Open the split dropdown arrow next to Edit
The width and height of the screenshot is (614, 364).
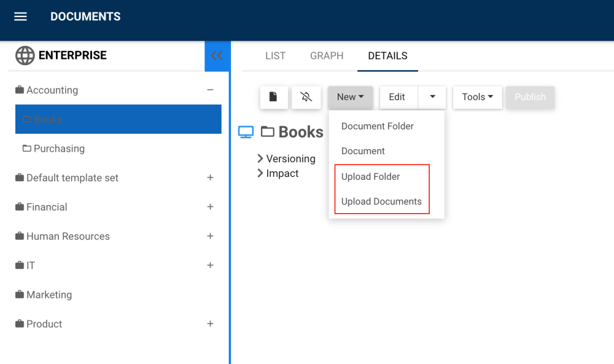point(432,97)
